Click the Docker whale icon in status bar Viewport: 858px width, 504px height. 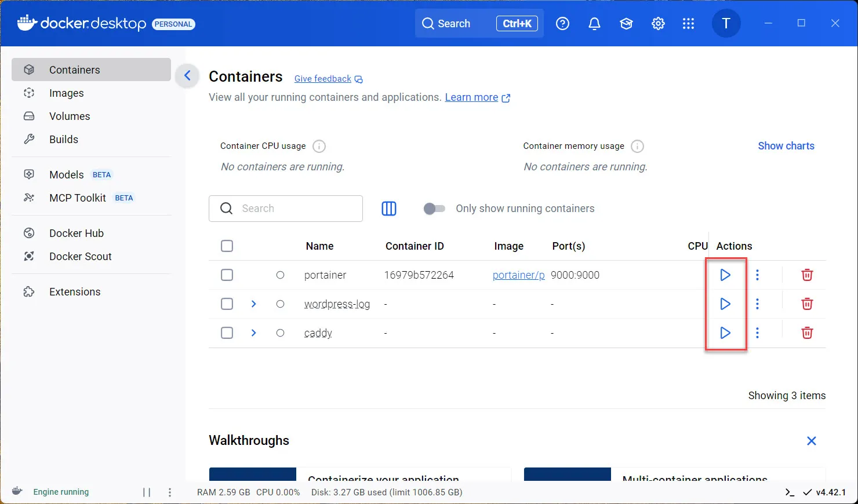click(16, 491)
